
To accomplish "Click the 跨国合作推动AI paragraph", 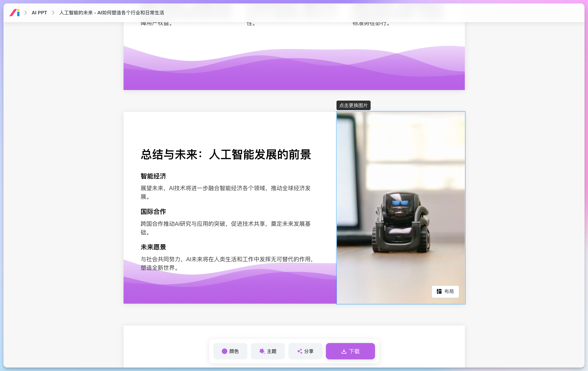I will point(225,228).
